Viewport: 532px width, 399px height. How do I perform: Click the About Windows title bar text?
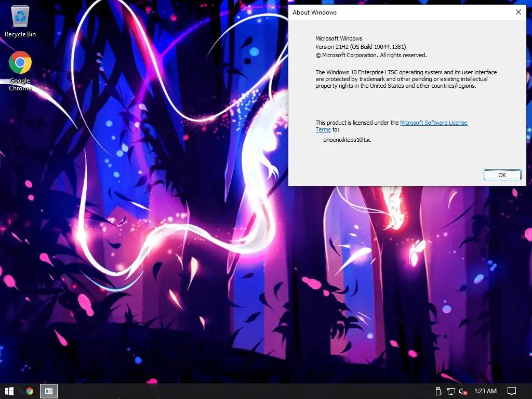314,12
